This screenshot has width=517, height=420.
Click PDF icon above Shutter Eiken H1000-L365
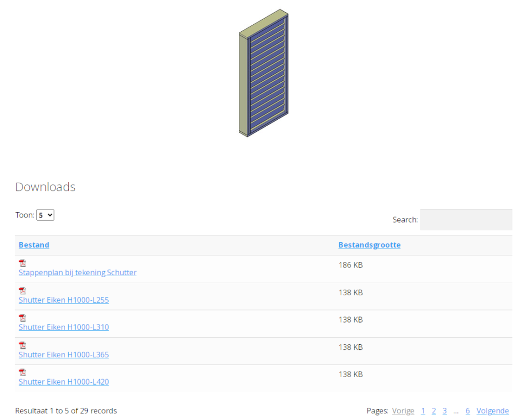[x=23, y=345]
